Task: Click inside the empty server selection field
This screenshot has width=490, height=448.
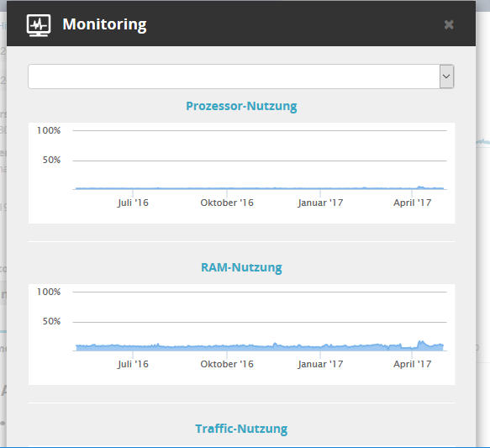Action: tap(234, 76)
